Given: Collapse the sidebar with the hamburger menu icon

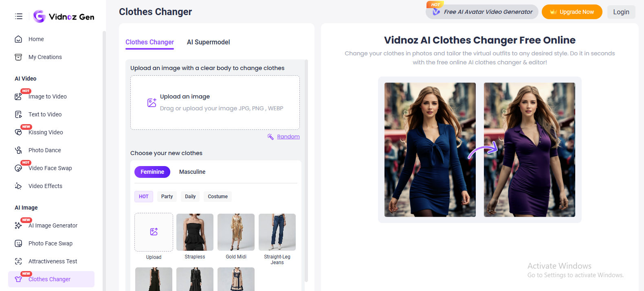Looking at the screenshot, I should click(x=19, y=16).
